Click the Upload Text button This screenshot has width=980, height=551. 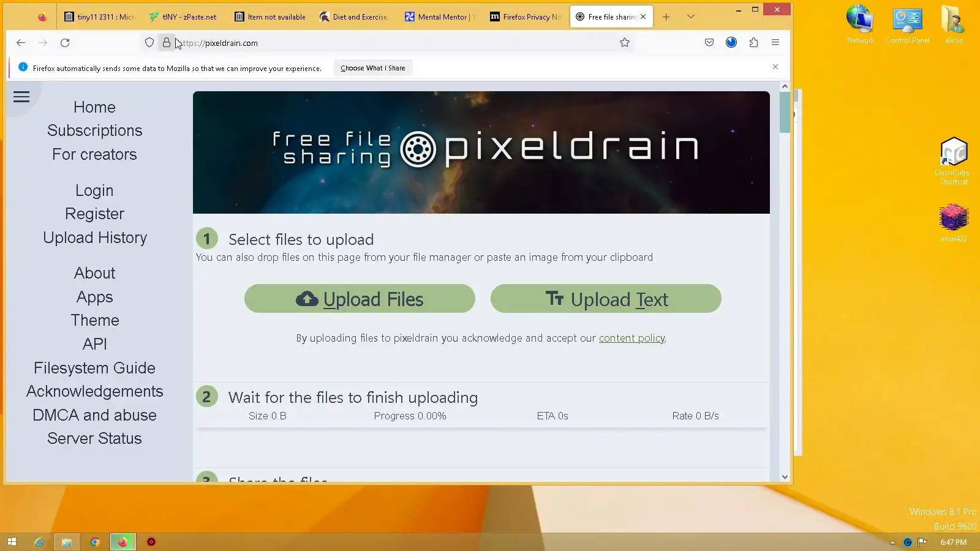pos(606,299)
